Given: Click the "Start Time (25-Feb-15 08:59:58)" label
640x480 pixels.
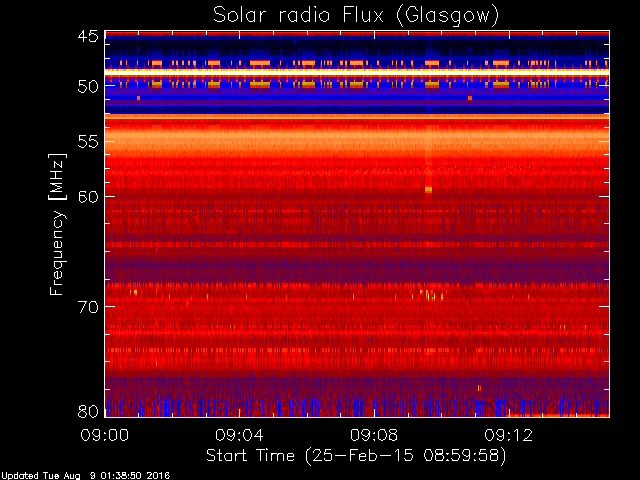Looking at the screenshot, I should 356,456.
